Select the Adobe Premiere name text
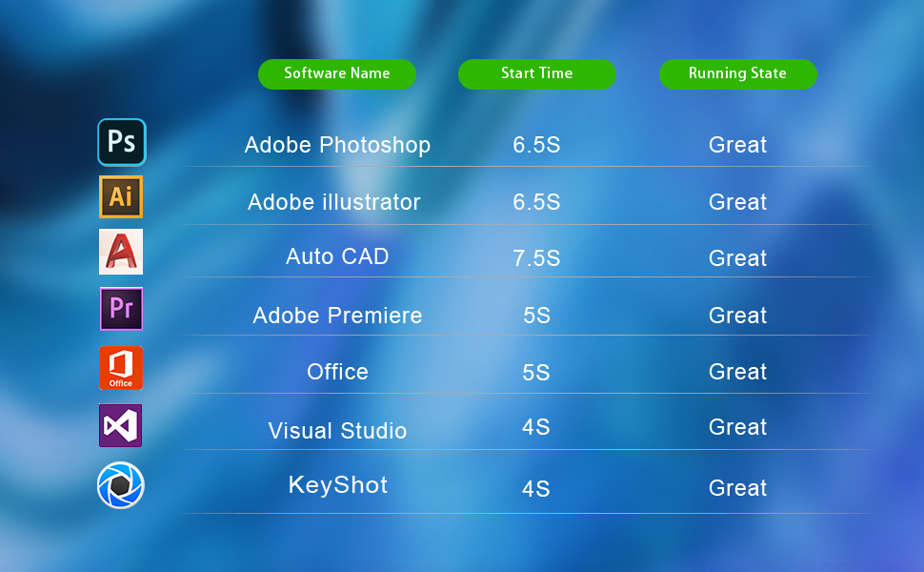This screenshot has width=924, height=572. [x=337, y=316]
